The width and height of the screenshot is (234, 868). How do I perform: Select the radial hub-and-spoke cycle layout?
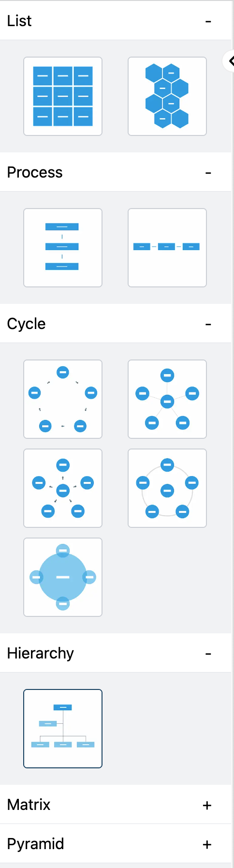tap(167, 399)
